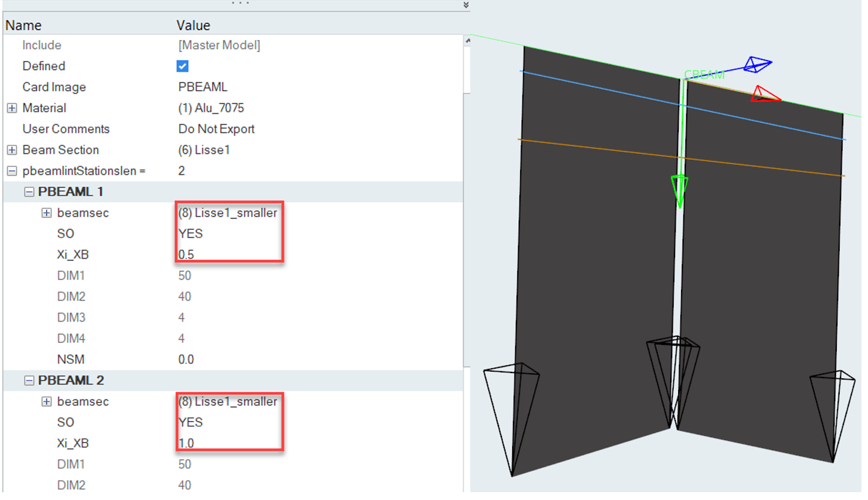Click the CBEAM label in the 3D view
The height and width of the screenshot is (500, 868).
click(704, 75)
